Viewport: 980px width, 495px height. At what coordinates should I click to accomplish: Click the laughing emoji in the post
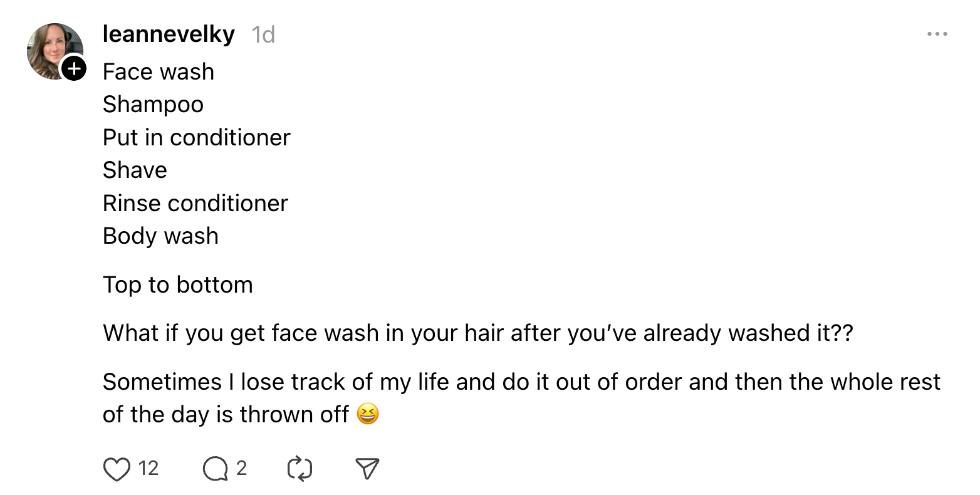pyautogui.click(x=368, y=414)
